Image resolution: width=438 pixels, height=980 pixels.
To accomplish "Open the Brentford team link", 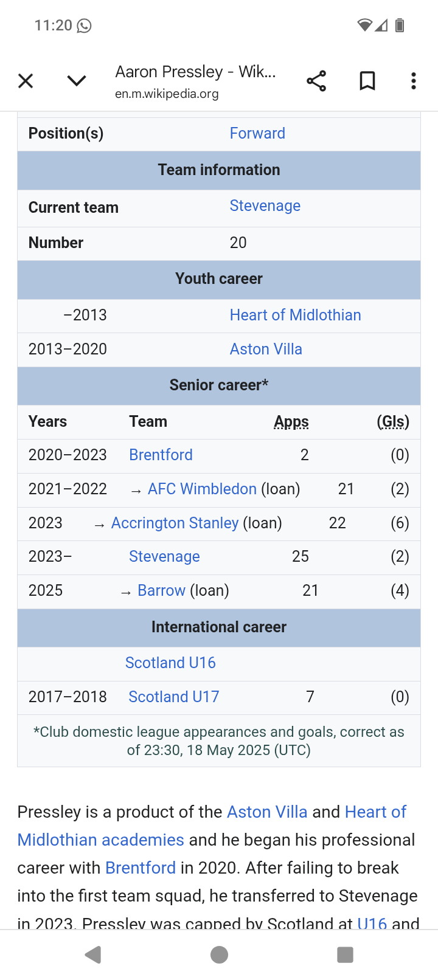I will 161,455.
